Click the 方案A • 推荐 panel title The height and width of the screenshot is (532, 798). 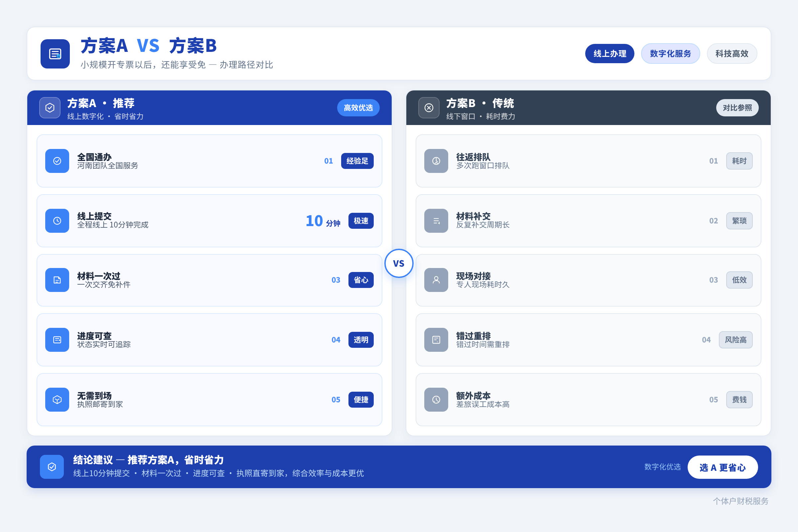click(x=101, y=103)
